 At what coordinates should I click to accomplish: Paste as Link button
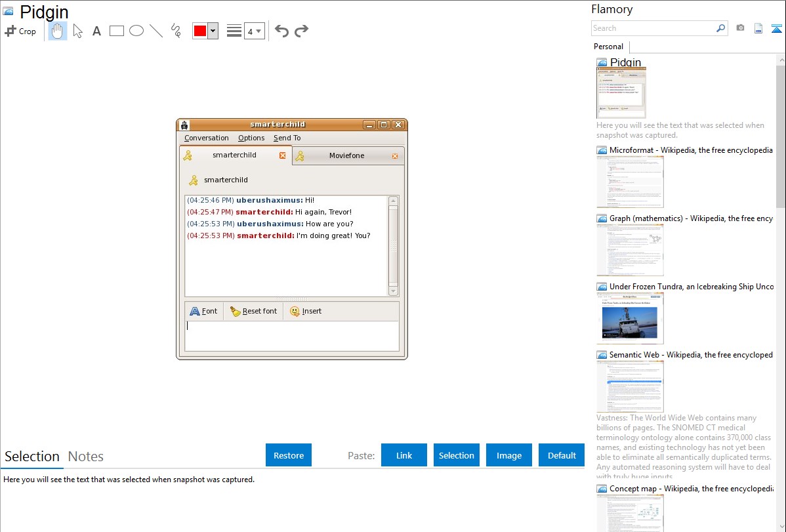(x=404, y=455)
